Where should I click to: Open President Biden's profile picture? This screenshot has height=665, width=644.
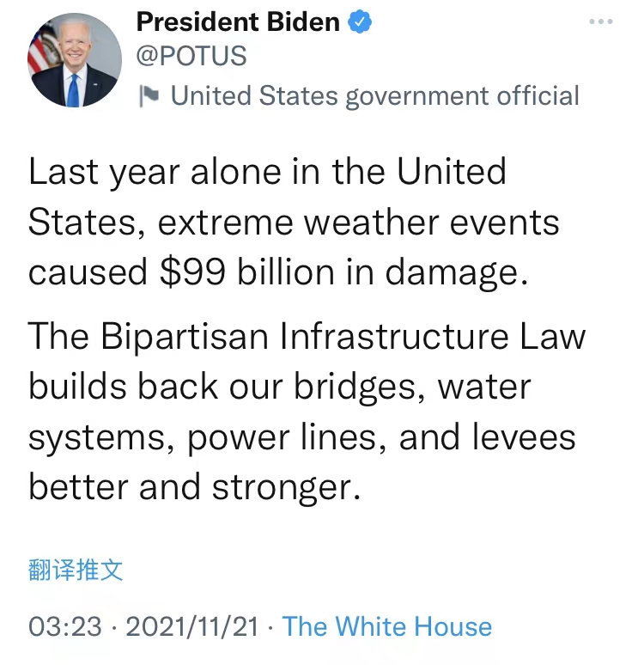coord(75,60)
